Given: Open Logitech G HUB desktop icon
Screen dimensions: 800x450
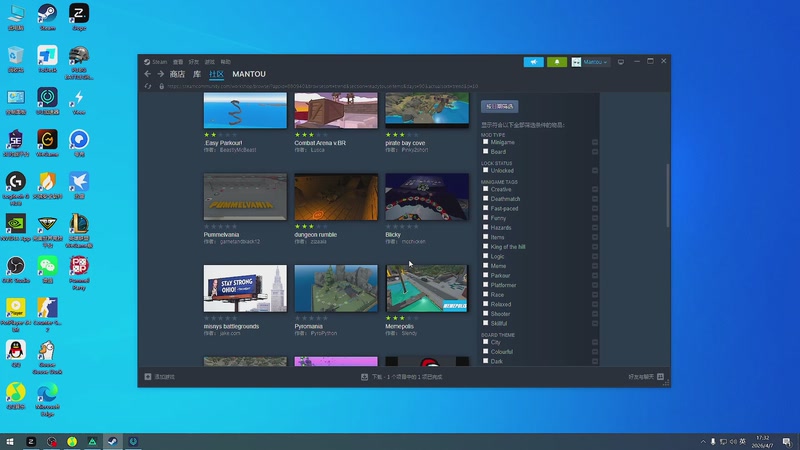Looking at the screenshot, I should pos(16,188).
